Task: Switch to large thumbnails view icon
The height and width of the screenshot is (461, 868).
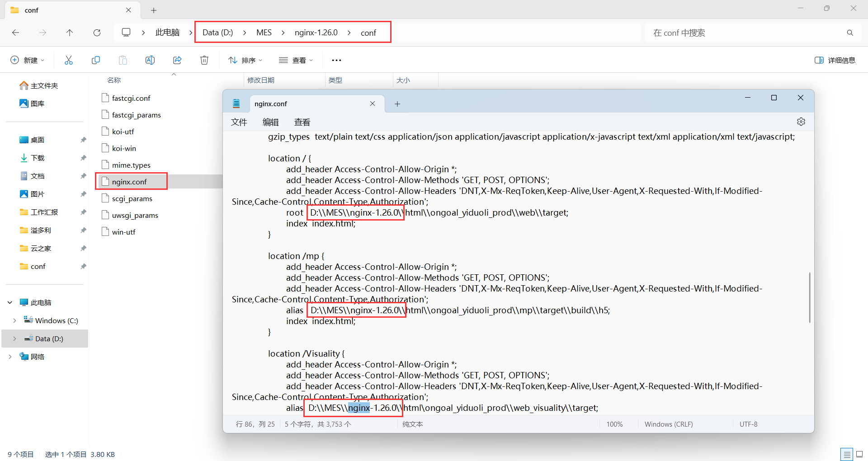Action: pos(859,454)
